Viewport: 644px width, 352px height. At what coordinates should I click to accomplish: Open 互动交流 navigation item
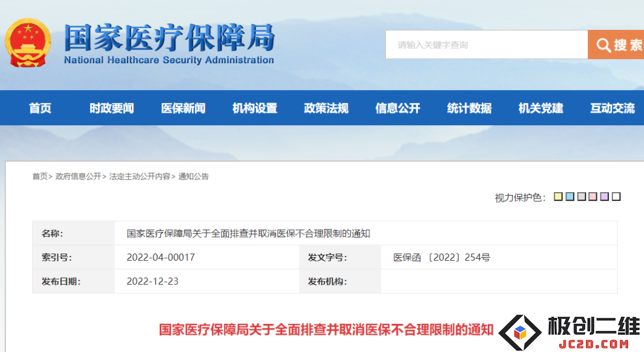click(612, 108)
